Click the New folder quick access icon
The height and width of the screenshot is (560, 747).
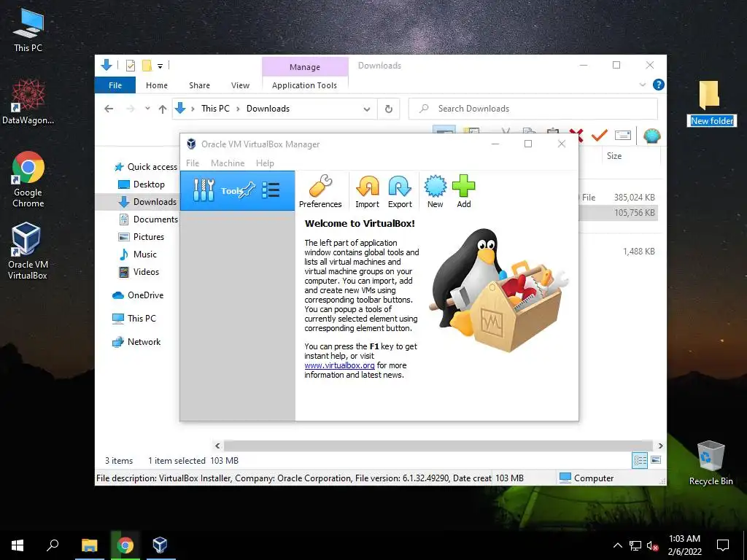[x=147, y=66]
